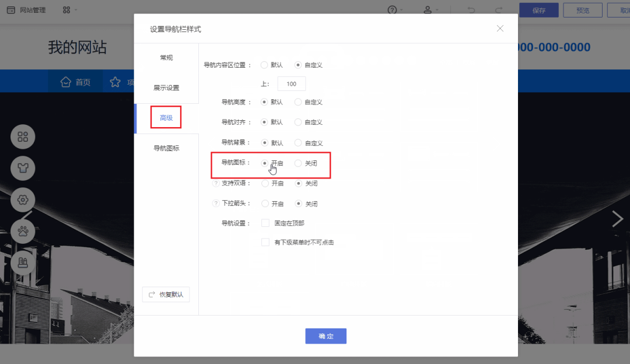Click the modules grid icon in left sidebar
The width and height of the screenshot is (630, 364).
pyautogui.click(x=23, y=137)
